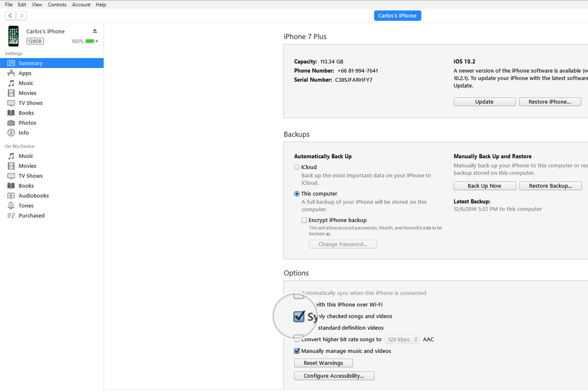Click latest backup date 12/6/2016 5:32 PM
Screen dimensions: 588x392
pyautogui.click(x=476, y=209)
